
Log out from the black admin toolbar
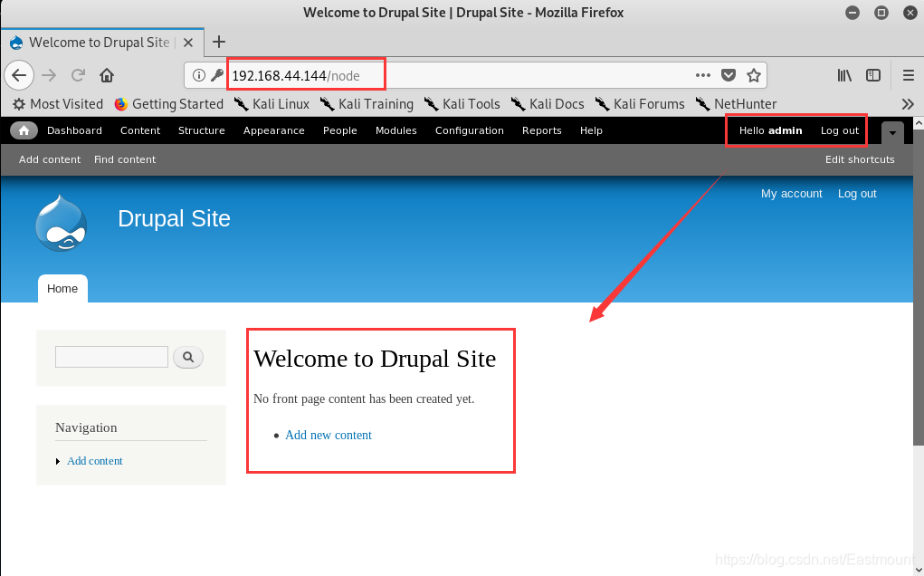[x=840, y=131]
